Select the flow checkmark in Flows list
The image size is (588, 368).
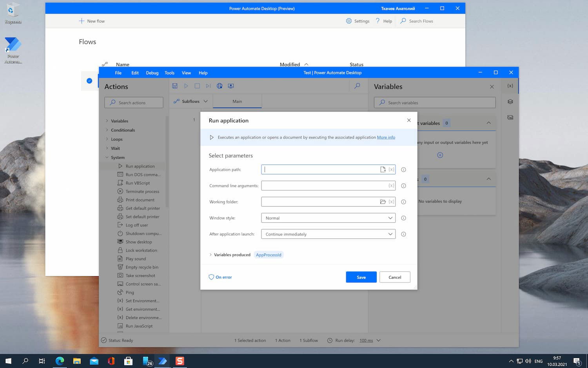pos(89,81)
